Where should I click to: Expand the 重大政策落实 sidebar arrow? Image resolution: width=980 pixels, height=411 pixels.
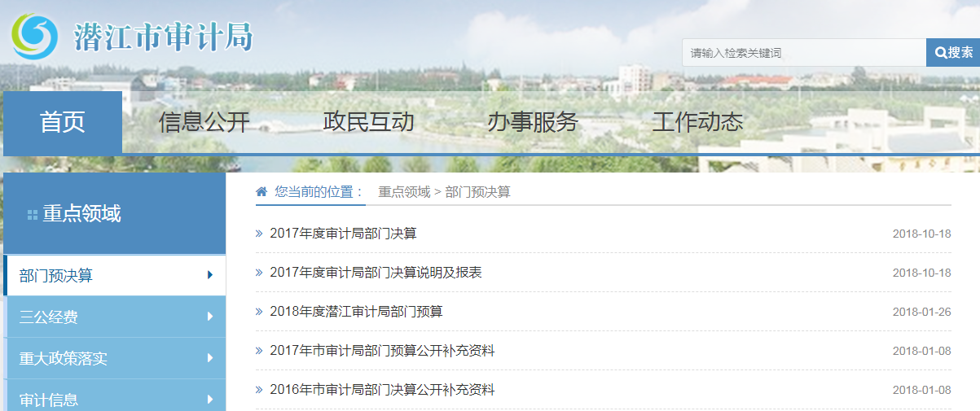pos(210,358)
